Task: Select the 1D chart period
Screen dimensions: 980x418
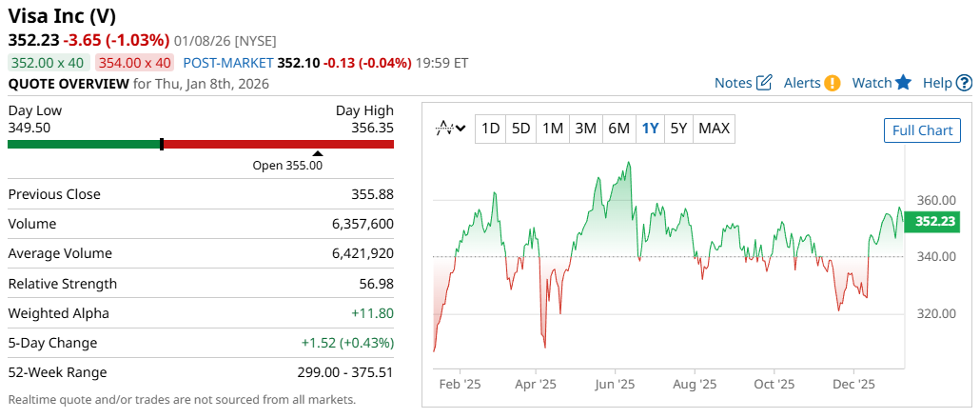Action: 490,129
